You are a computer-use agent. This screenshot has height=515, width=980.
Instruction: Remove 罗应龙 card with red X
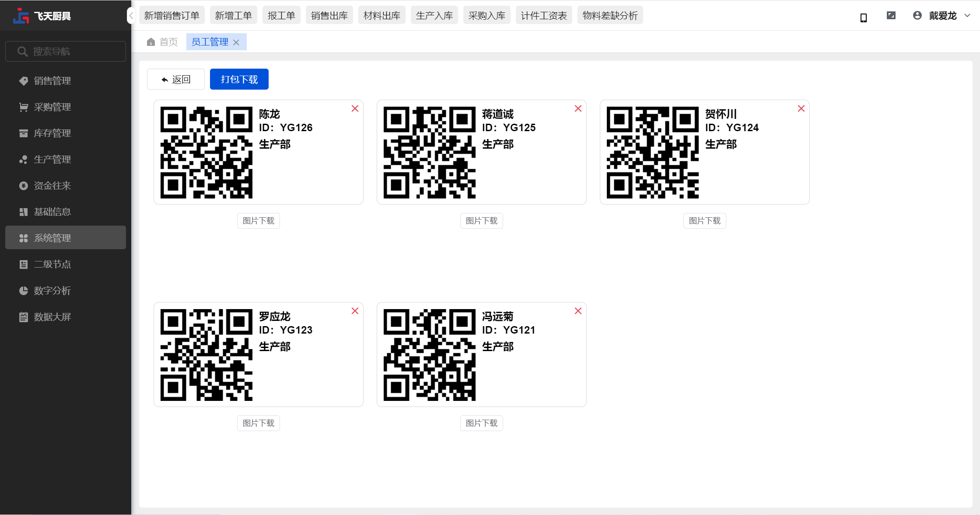pos(355,311)
